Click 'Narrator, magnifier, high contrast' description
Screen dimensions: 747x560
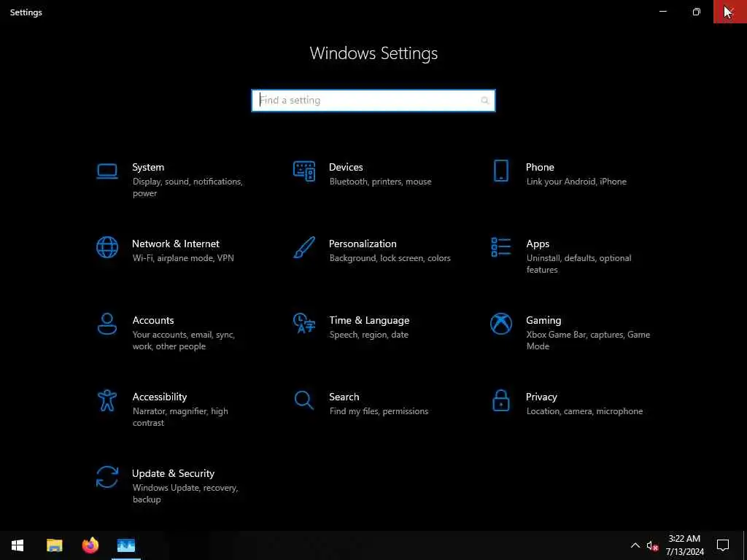point(180,416)
